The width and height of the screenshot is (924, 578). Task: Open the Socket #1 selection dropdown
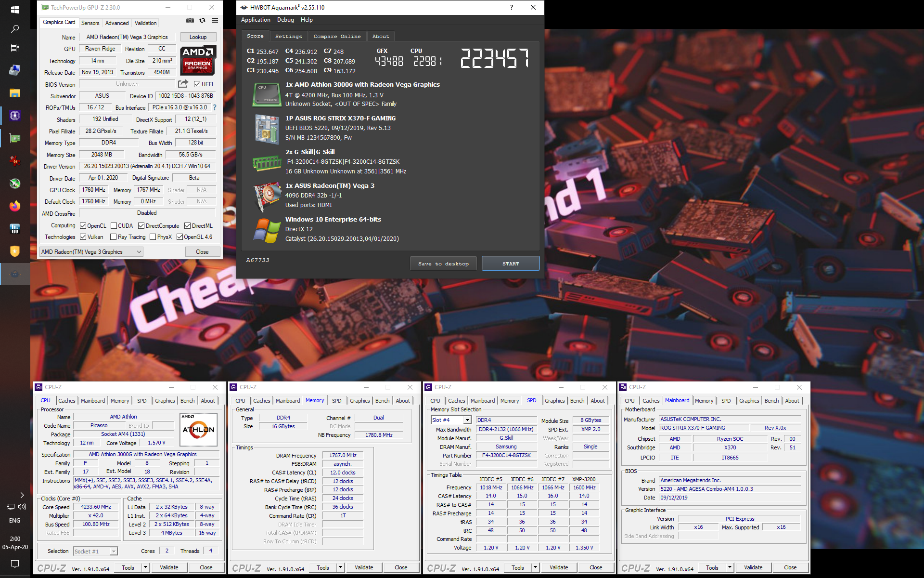[95, 552]
